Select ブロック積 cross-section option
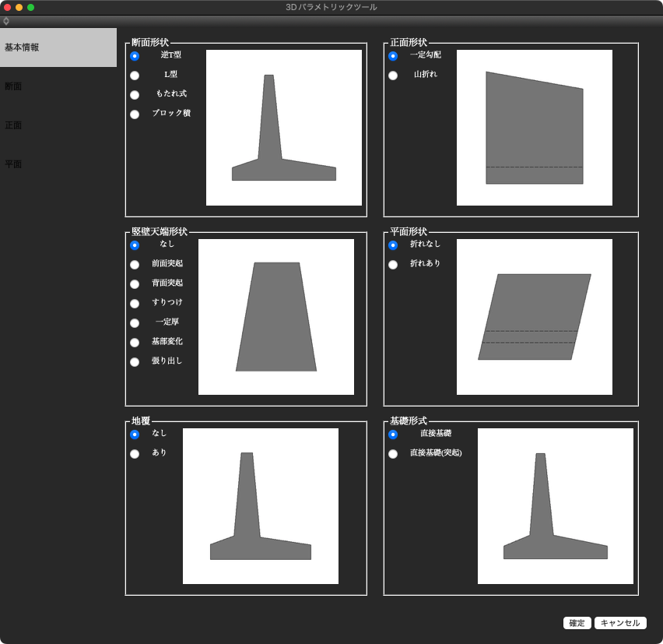Screen dimensions: 663x644 tap(135, 114)
